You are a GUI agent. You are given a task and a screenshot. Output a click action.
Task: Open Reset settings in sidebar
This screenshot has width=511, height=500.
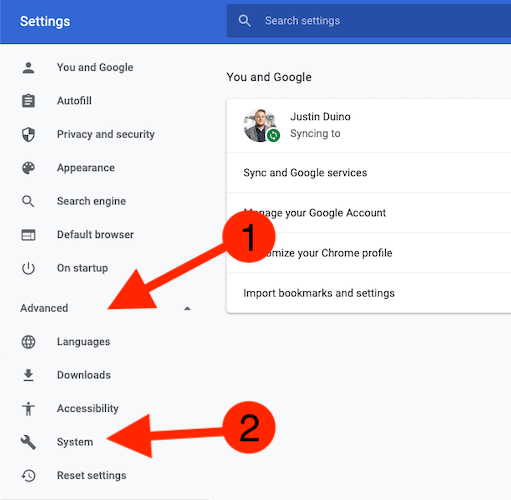coord(92,476)
